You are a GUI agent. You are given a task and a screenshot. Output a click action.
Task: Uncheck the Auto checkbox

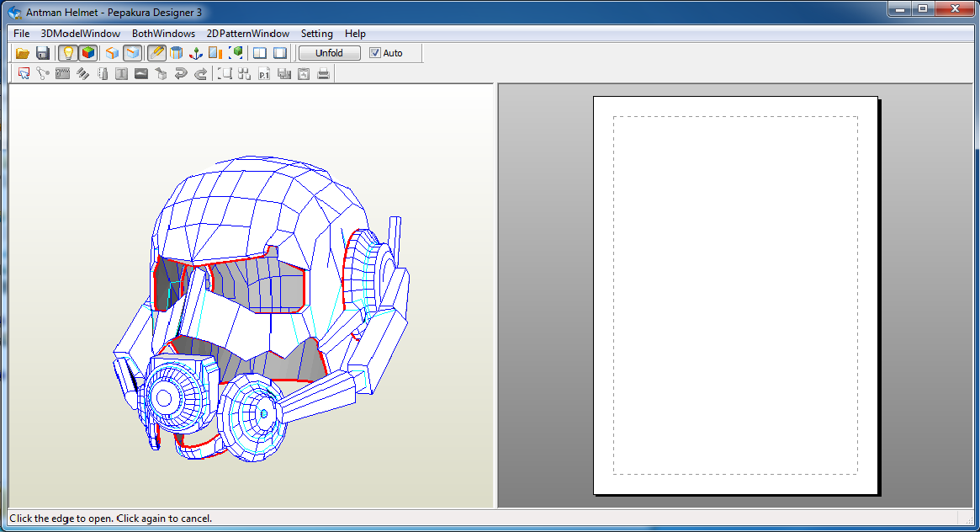tap(375, 53)
